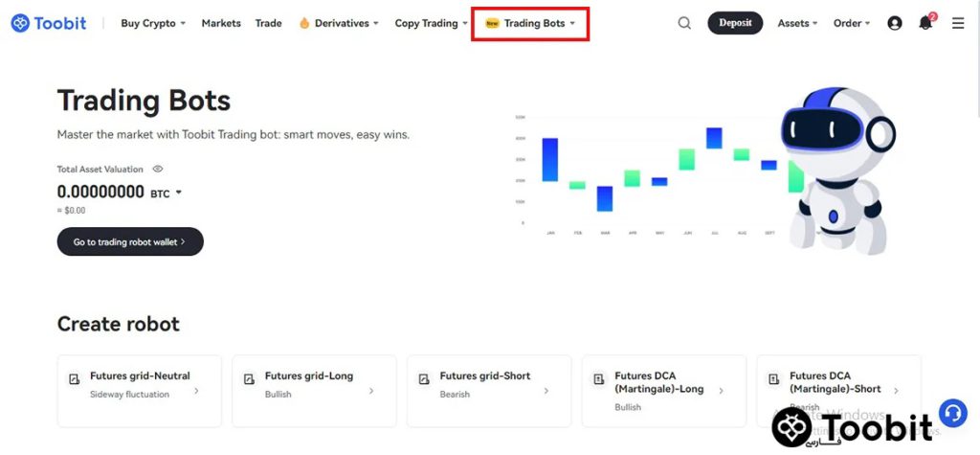Click Bullish subtitle under Futures grid-Long
Image resolution: width=980 pixels, height=455 pixels.
[x=278, y=395]
